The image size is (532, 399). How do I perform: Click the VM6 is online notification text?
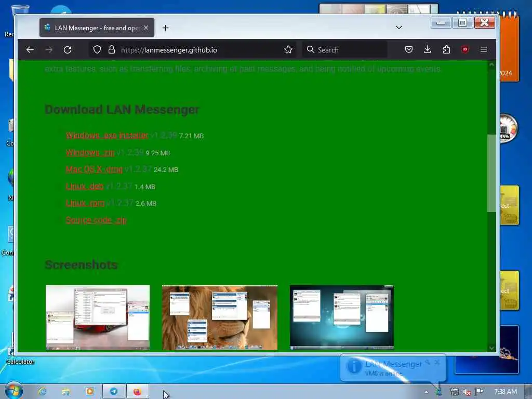[383, 373]
